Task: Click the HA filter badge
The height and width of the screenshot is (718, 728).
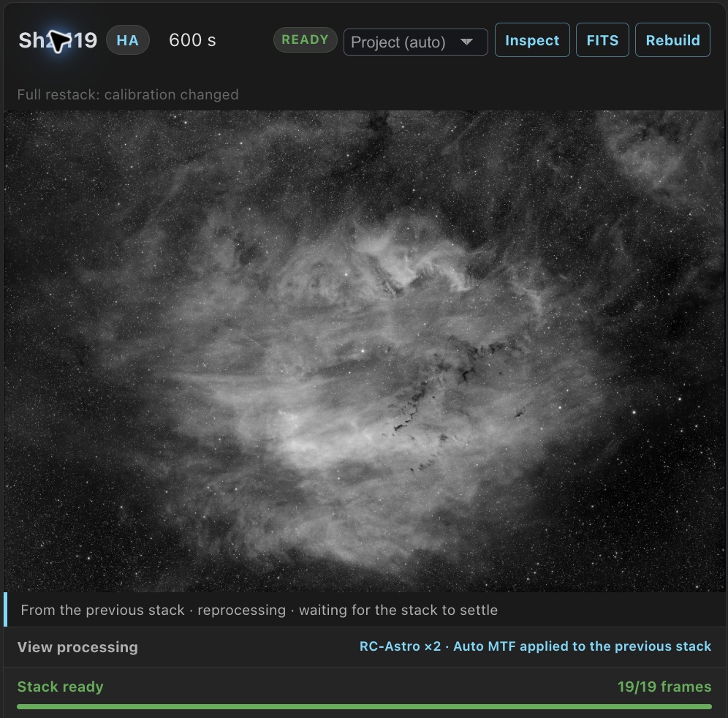Action: point(128,40)
